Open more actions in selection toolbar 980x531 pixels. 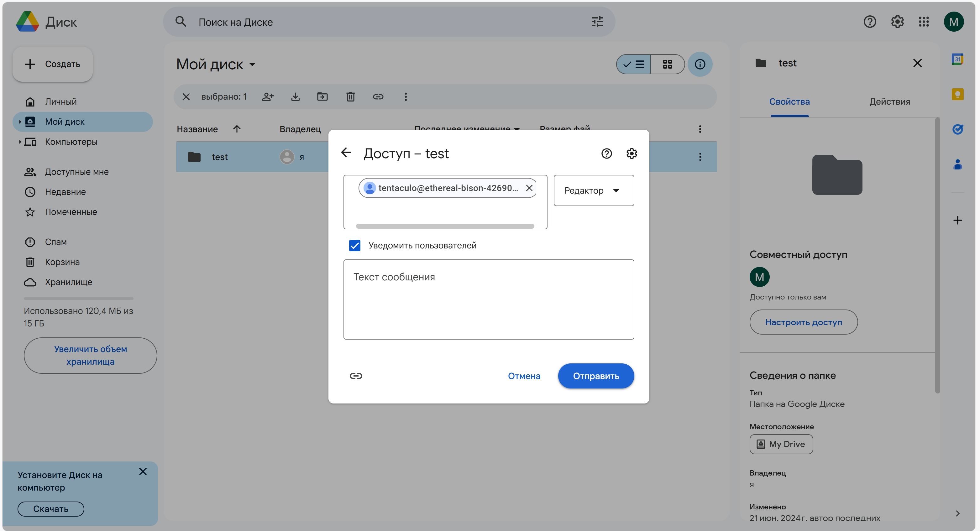pyautogui.click(x=406, y=96)
